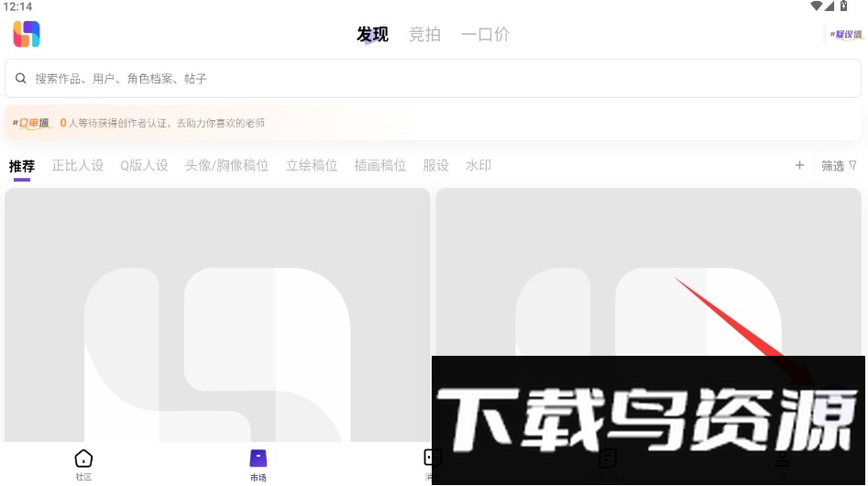Click the plus icon to add category
Image resolution: width=868 pixels, height=486 pixels.
click(x=799, y=165)
